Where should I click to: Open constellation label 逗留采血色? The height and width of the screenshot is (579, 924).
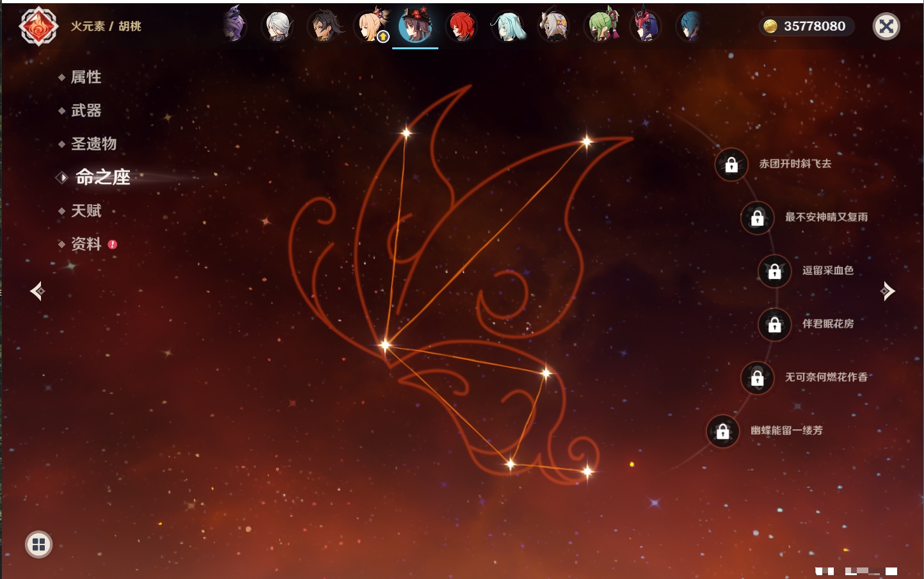point(828,271)
